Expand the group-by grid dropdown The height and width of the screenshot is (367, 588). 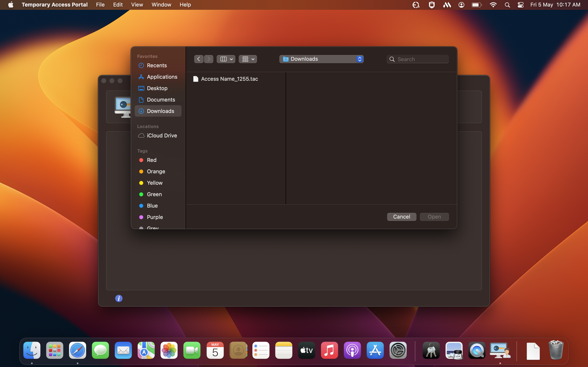pyautogui.click(x=248, y=59)
